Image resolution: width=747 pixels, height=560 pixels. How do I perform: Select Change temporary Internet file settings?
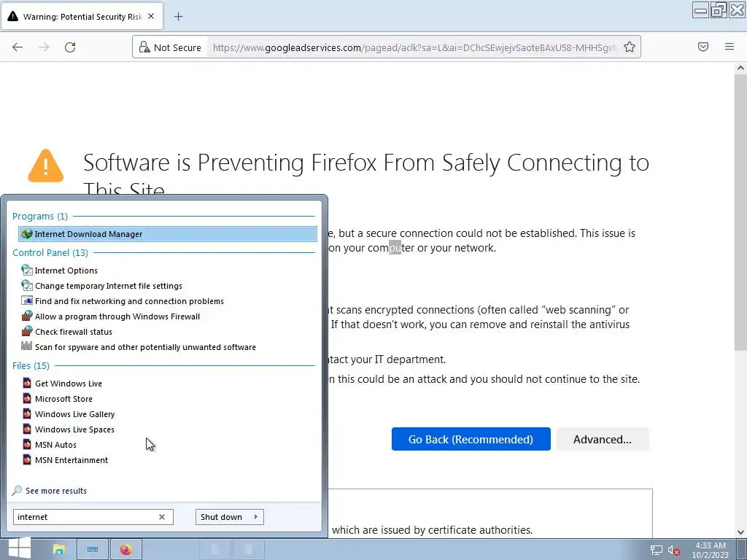tap(108, 286)
